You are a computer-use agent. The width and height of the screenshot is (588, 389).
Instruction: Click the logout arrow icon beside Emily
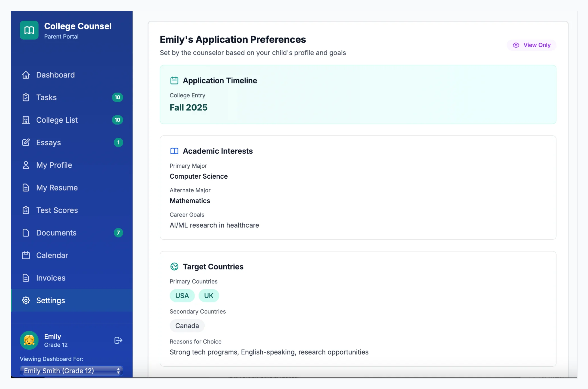click(118, 340)
